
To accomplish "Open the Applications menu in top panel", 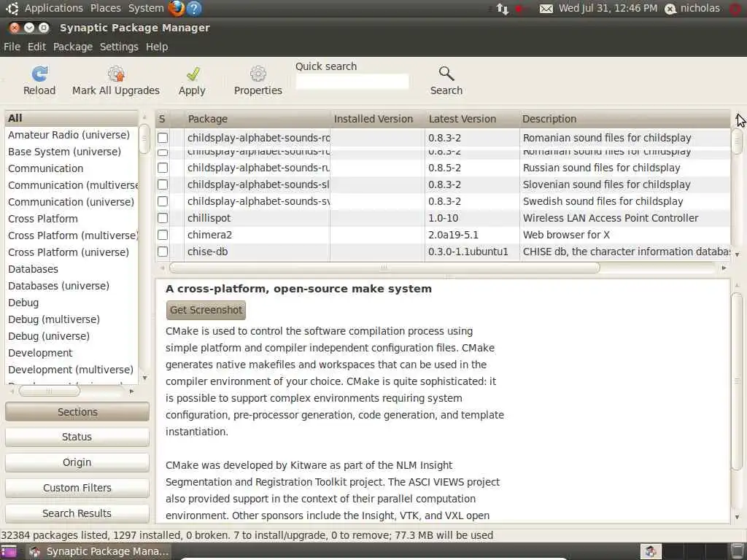I will (54, 8).
